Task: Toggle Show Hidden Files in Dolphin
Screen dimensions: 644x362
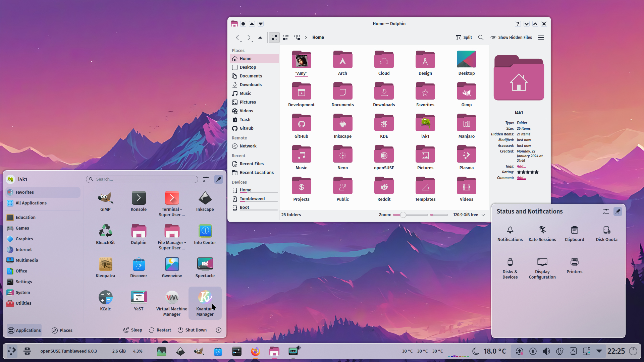Action: (x=511, y=38)
